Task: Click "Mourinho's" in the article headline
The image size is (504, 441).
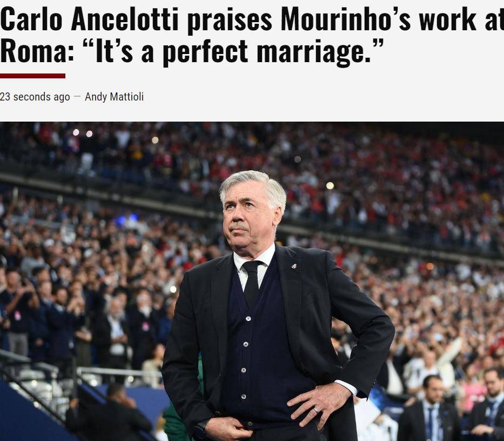Action: pyautogui.click(x=346, y=20)
